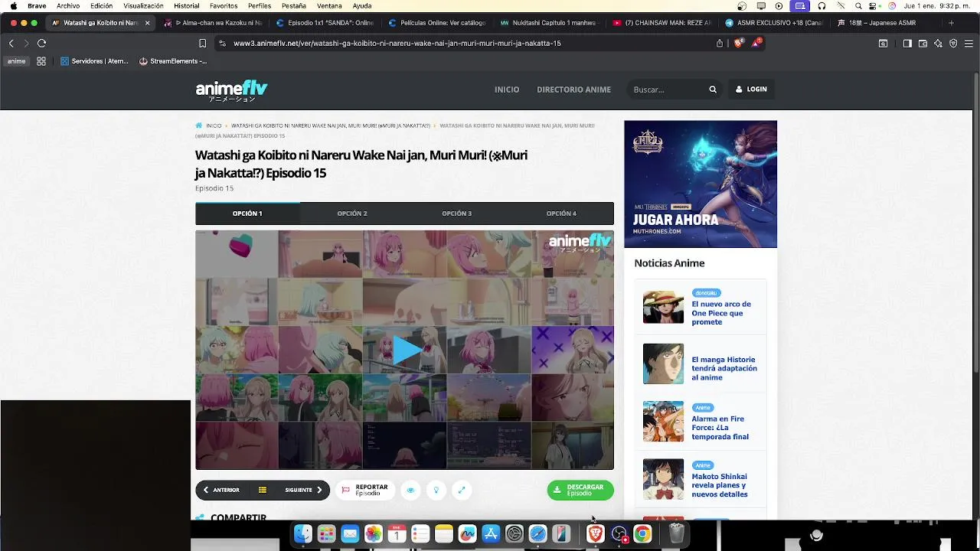The image size is (980, 551).
Task: Open Leo AI sparkle icon
Action: tap(938, 44)
